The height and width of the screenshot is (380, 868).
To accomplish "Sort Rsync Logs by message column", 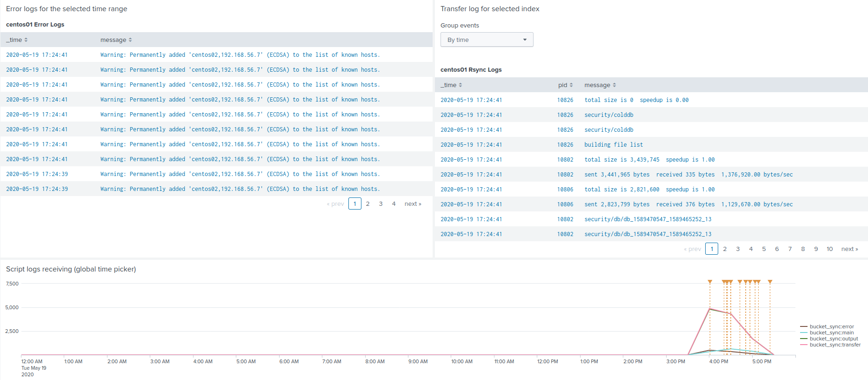I will click(600, 85).
